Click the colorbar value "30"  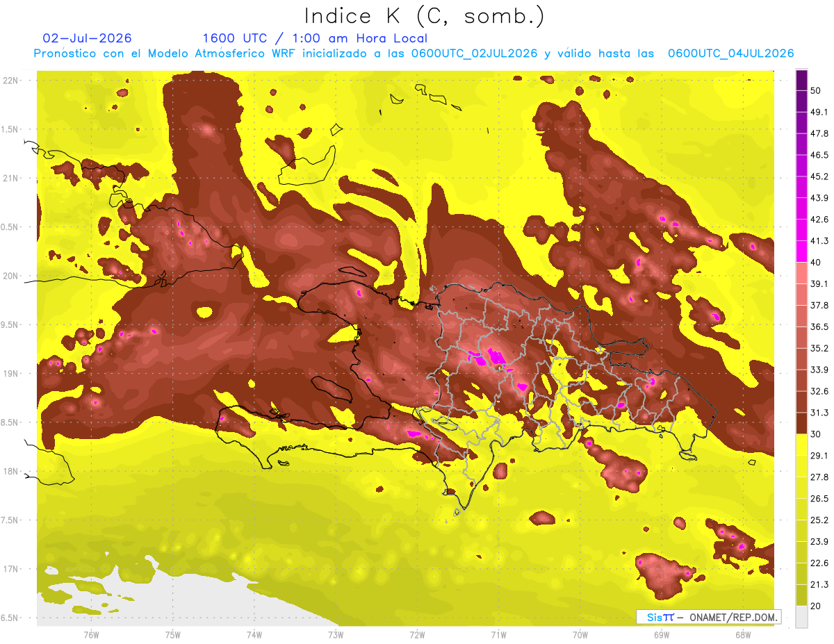tap(816, 434)
